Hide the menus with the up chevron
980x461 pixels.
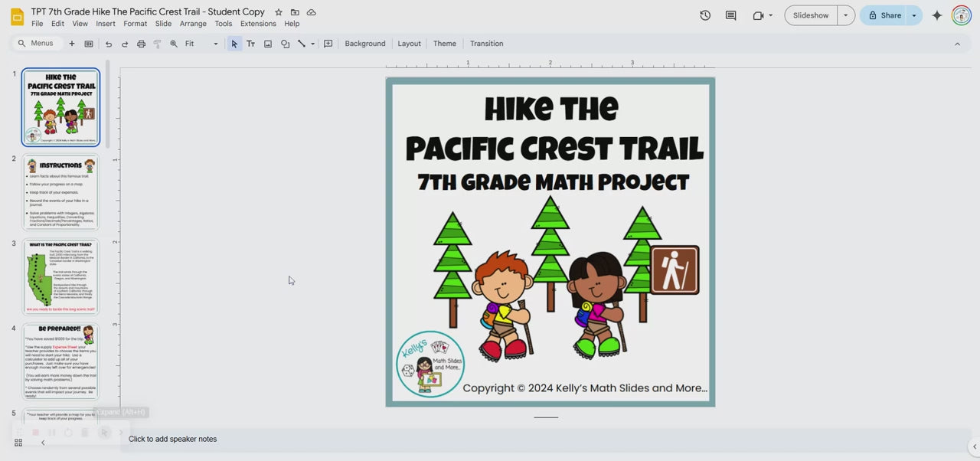tap(957, 44)
